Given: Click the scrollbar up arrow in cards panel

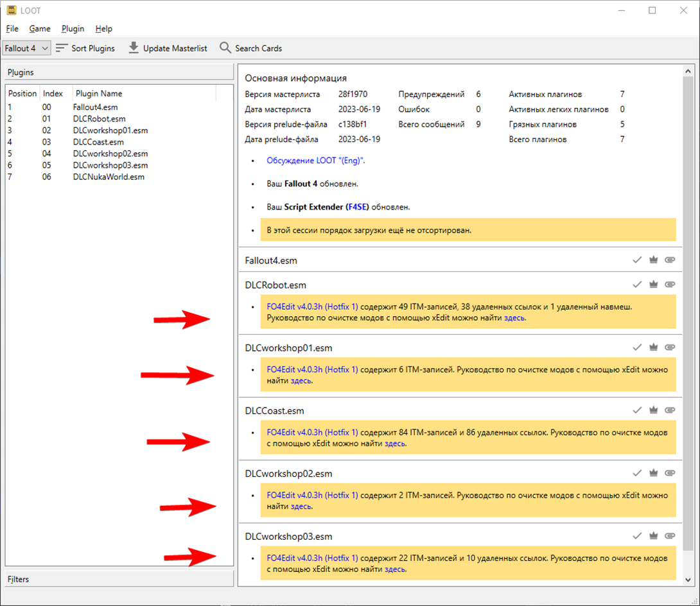Looking at the screenshot, I should tap(688, 71).
